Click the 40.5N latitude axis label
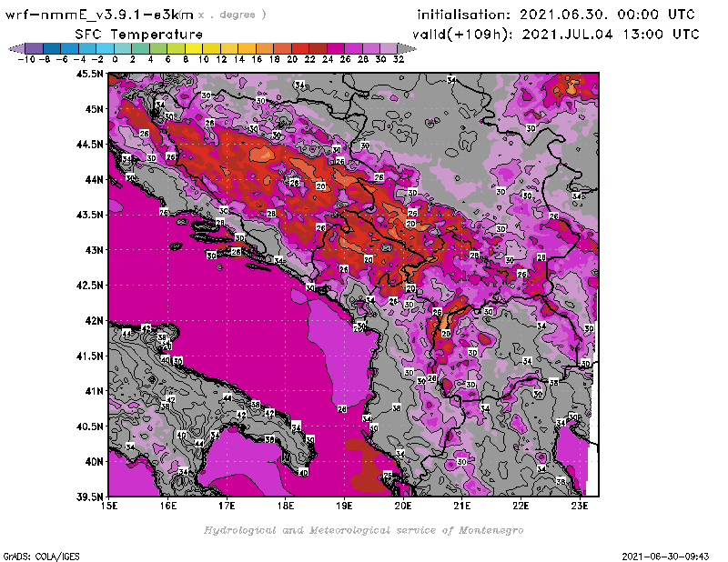The width and height of the screenshot is (728, 562). pos(89,427)
